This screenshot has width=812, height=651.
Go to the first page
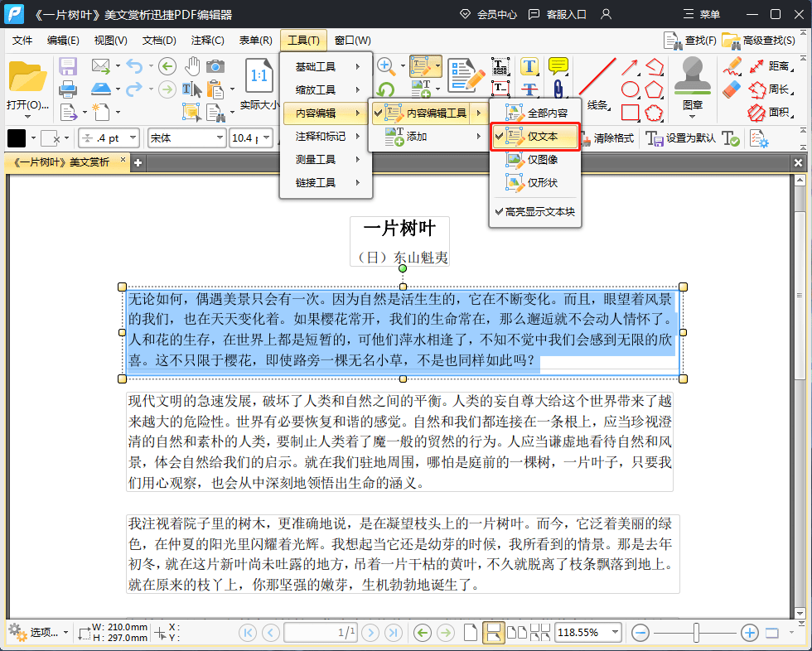click(x=248, y=633)
